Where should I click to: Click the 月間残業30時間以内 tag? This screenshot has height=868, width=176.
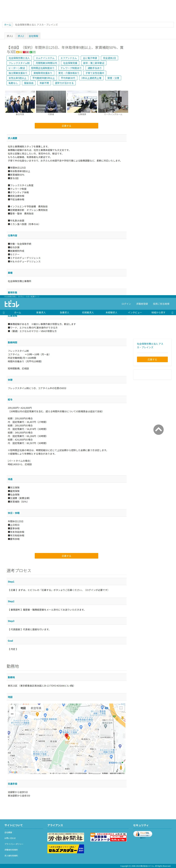click(46, 63)
